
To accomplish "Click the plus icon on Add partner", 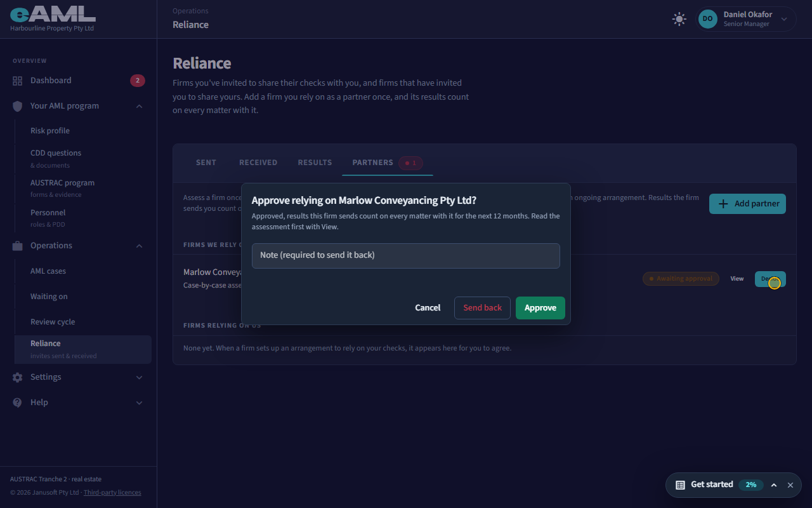I will click(x=723, y=204).
